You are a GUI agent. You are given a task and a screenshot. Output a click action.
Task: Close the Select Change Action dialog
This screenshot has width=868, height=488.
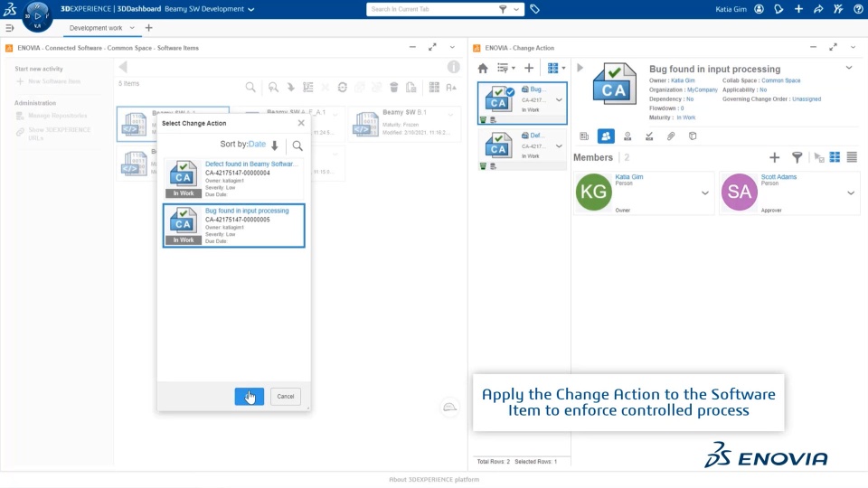pyautogui.click(x=301, y=123)
